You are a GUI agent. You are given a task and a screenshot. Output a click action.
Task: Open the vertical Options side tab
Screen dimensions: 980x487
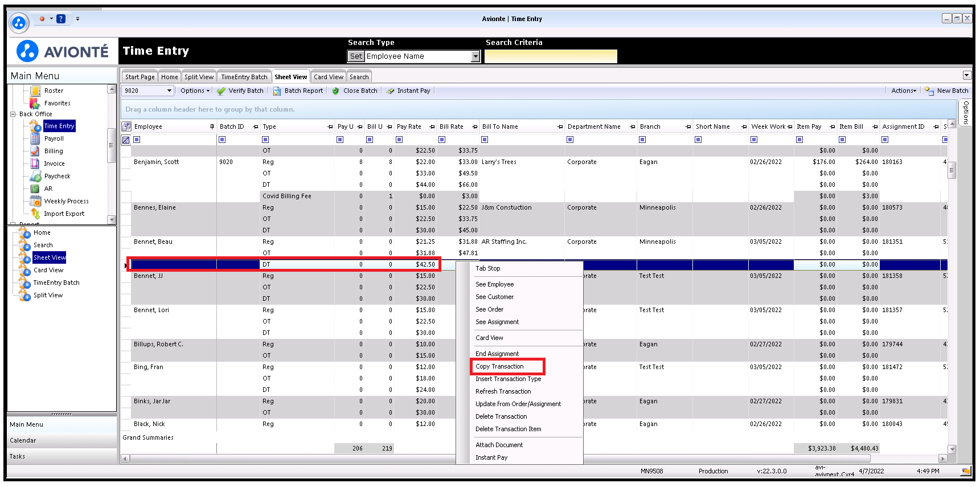[965, 112]
